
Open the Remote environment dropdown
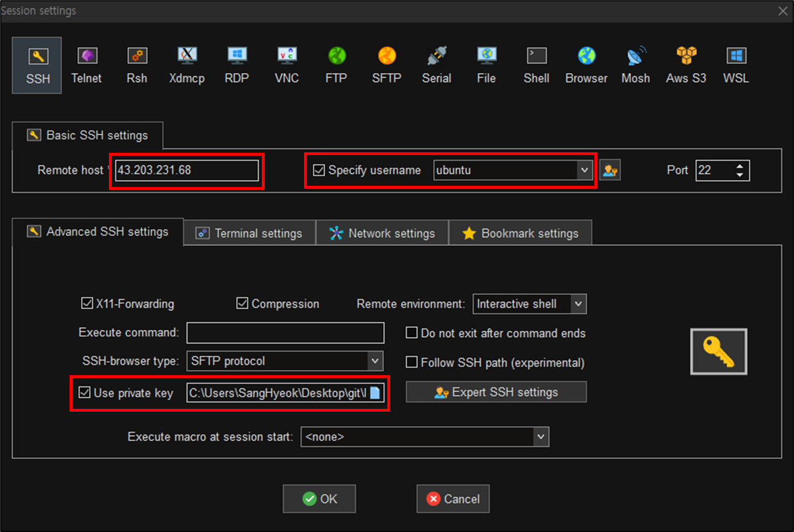tap(578, 304)
